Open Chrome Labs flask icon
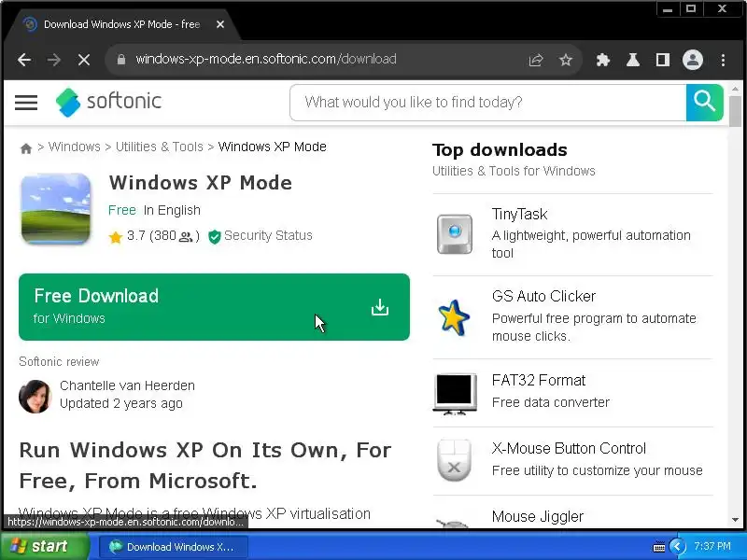This screenshot has height=560, width=747. pyautogui.click(x=633, y=60)
